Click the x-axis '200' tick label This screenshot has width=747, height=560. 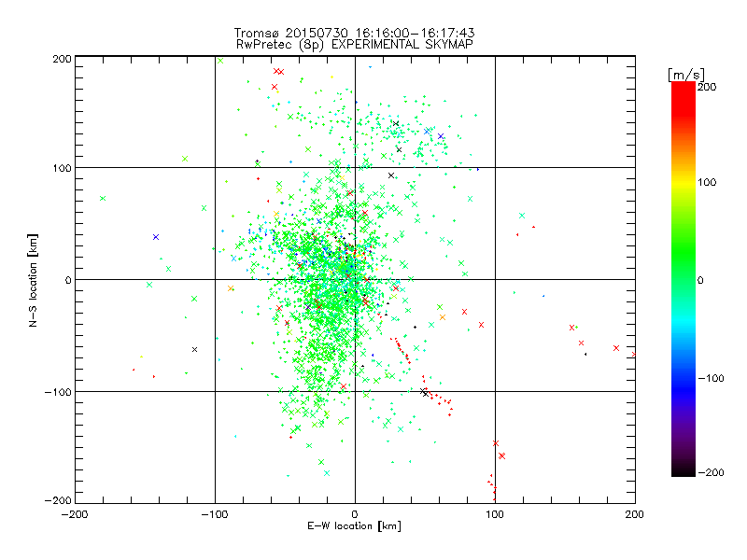[635, 514]
